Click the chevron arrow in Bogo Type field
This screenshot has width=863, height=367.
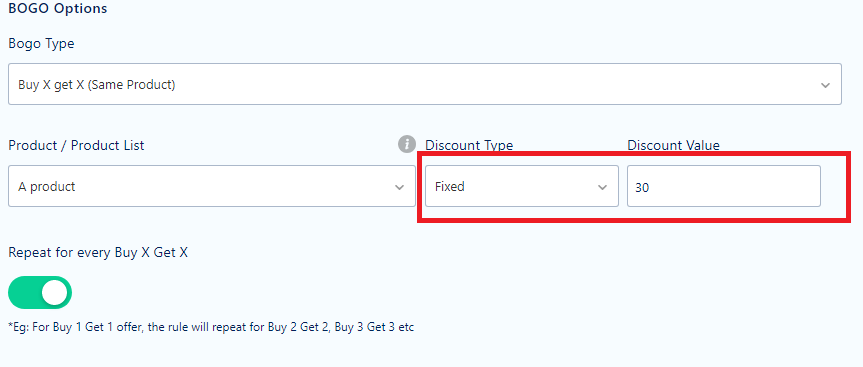pyautogui.click(x=825, y=85)
